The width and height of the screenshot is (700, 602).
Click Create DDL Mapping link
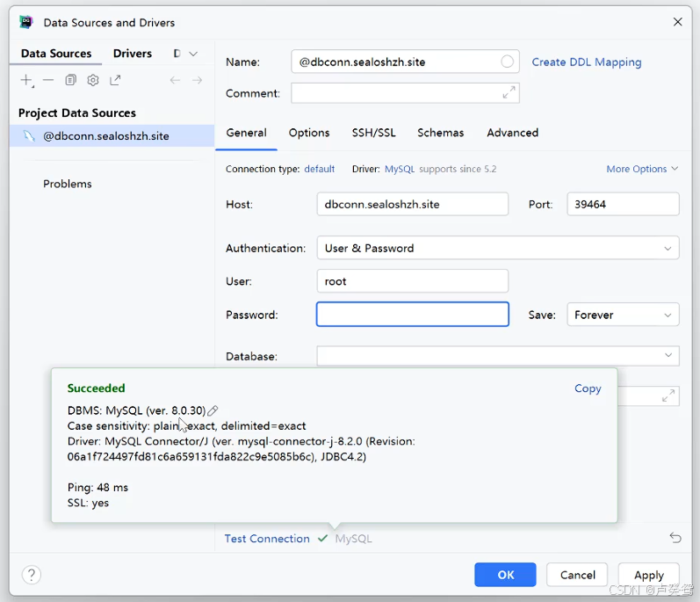pos(587,62)
